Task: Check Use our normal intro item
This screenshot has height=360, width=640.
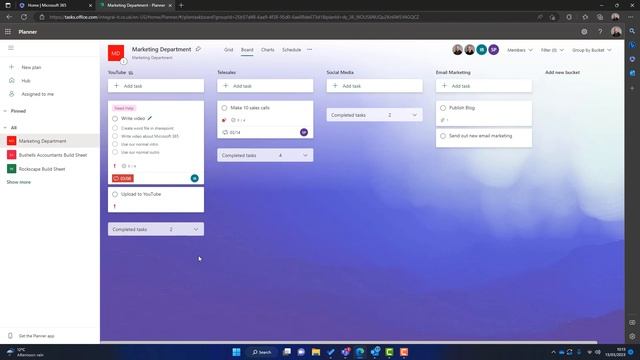Action: pos(115,144)
